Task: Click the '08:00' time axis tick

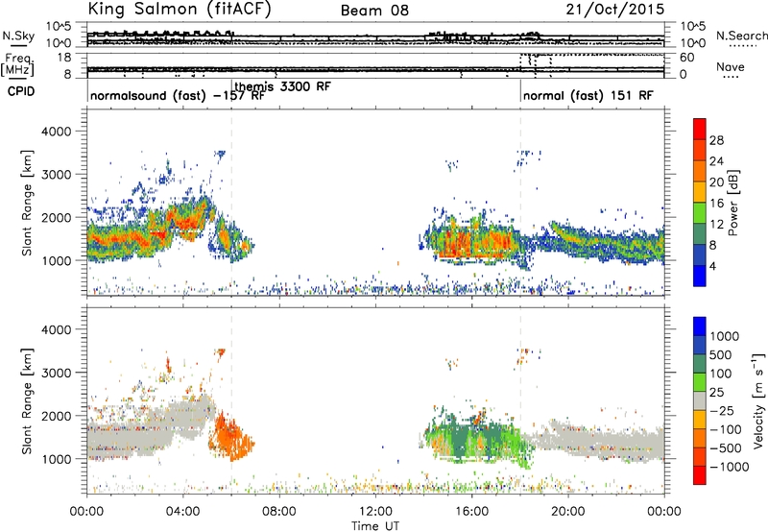Action: click(279, 512)
